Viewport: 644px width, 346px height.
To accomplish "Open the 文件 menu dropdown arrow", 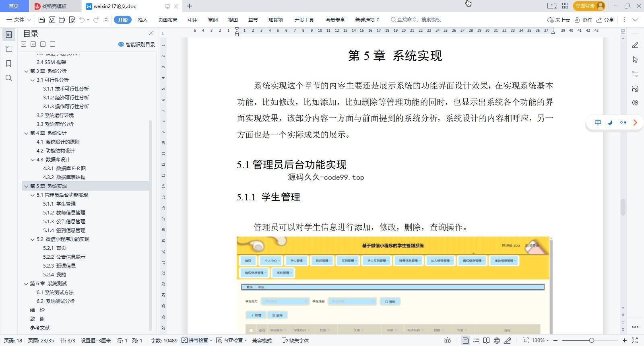I will pyautogui.click(x=29, y=20).
